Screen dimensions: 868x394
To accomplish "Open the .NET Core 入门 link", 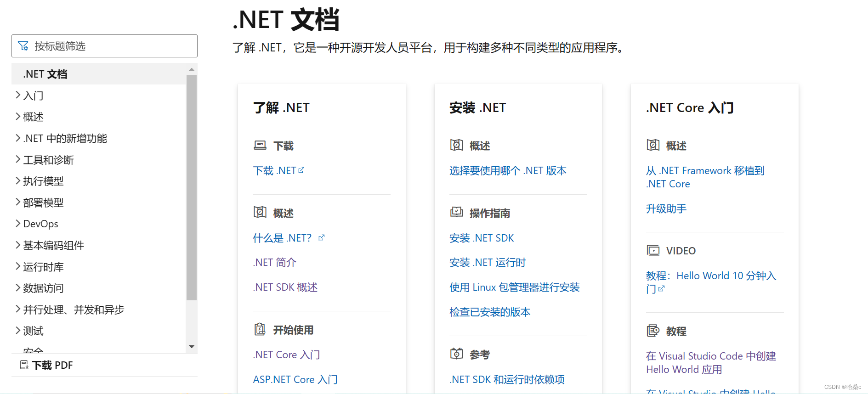I will pyautogui.click(x=287, y=355).
